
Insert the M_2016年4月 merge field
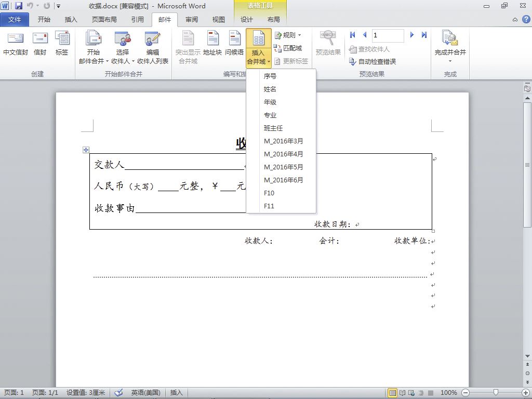coord(281,154)
